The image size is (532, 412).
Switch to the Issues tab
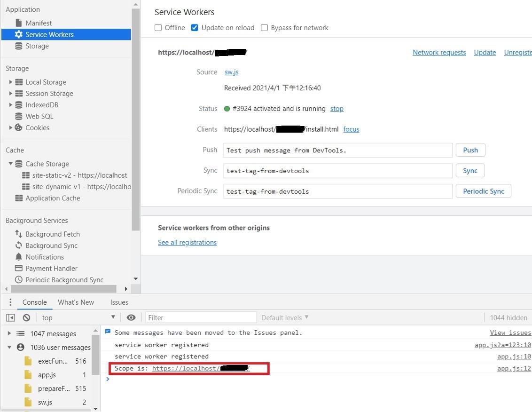click(x=119, y=302)
